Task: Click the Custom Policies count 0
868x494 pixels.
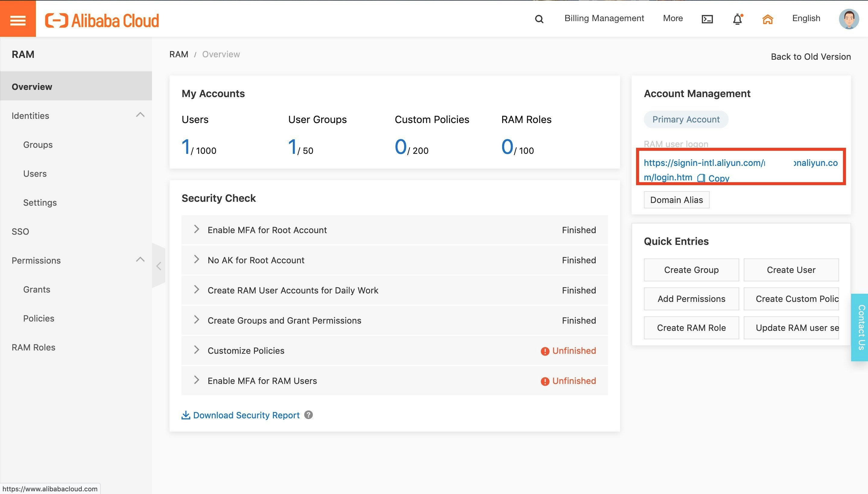Action: point(401,147)
